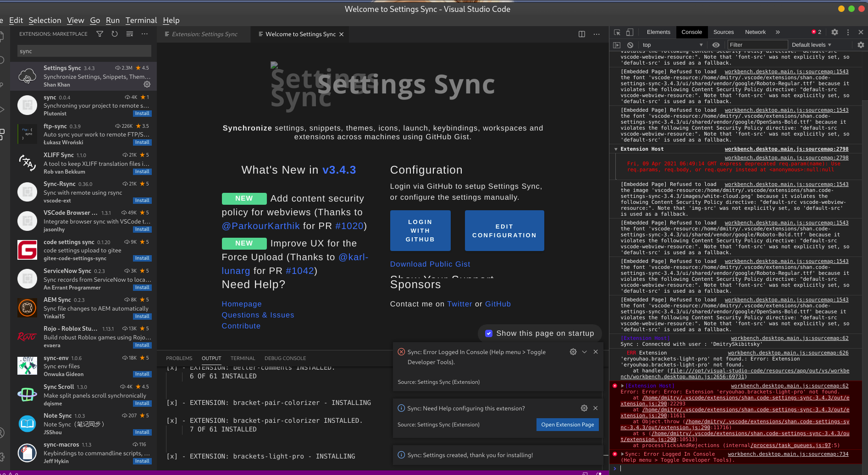Open Settings Sync manage gear icon
868x475 pixels.
147,84
